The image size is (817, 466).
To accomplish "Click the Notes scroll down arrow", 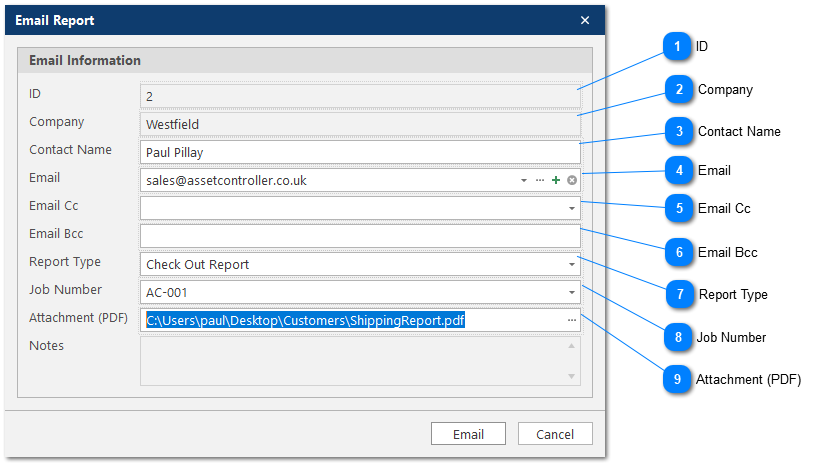I will pyautogui.click(x=572, y=376).
